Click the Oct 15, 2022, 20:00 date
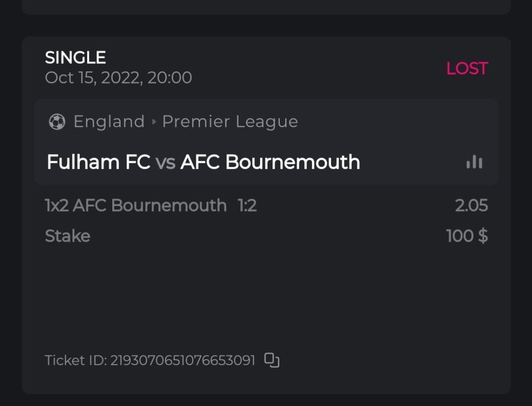This screenshot has width=532, height=406. click(x=118, y=78)
